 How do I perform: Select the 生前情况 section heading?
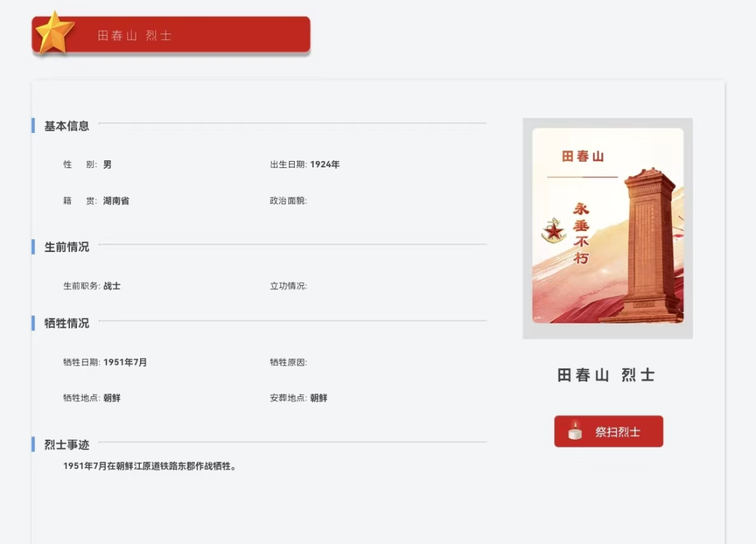tap(66, 247)
